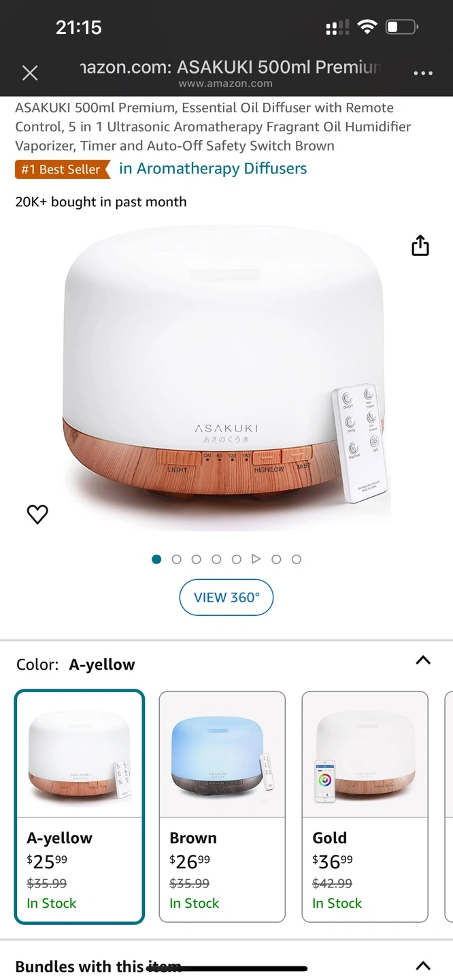
Task: Tap the Wi-Fi status icon
Action: point(367,27)
